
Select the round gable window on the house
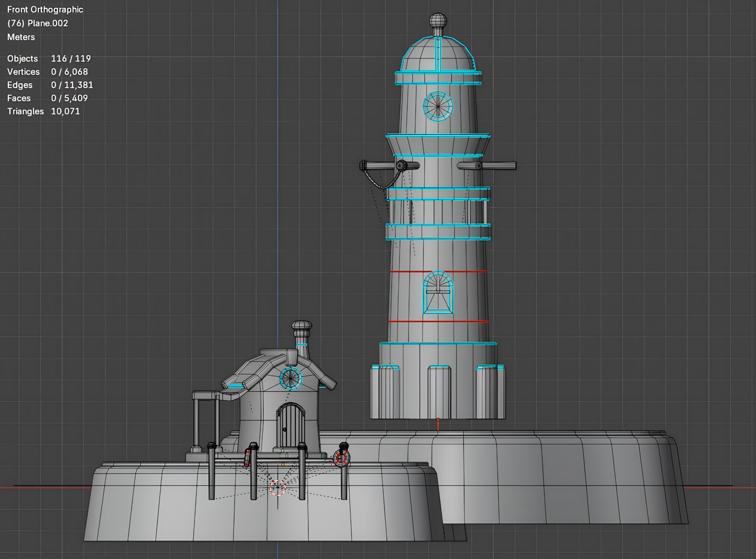(291, 378)
